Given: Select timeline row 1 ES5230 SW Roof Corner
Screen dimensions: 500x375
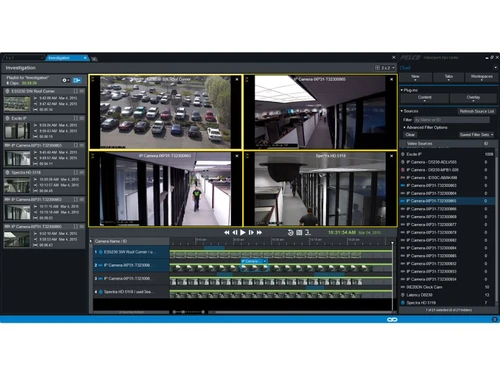Looking at the screenshot, I should [x=131, y=252].
